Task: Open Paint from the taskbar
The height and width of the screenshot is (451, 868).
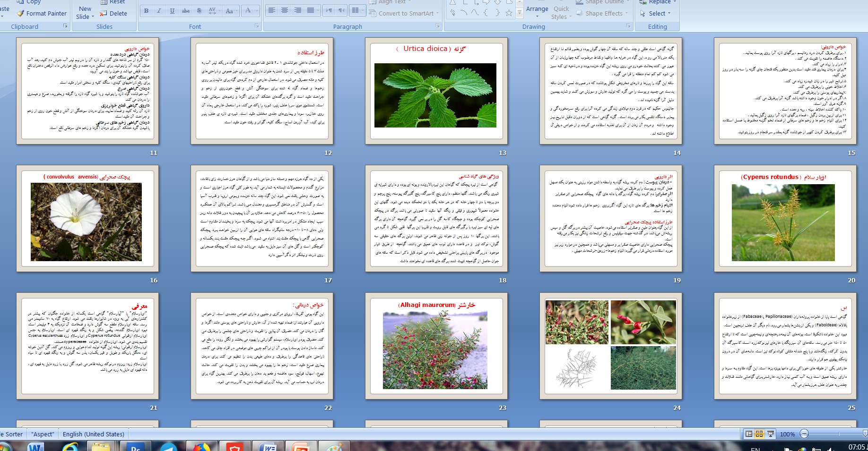Action: 334,447
